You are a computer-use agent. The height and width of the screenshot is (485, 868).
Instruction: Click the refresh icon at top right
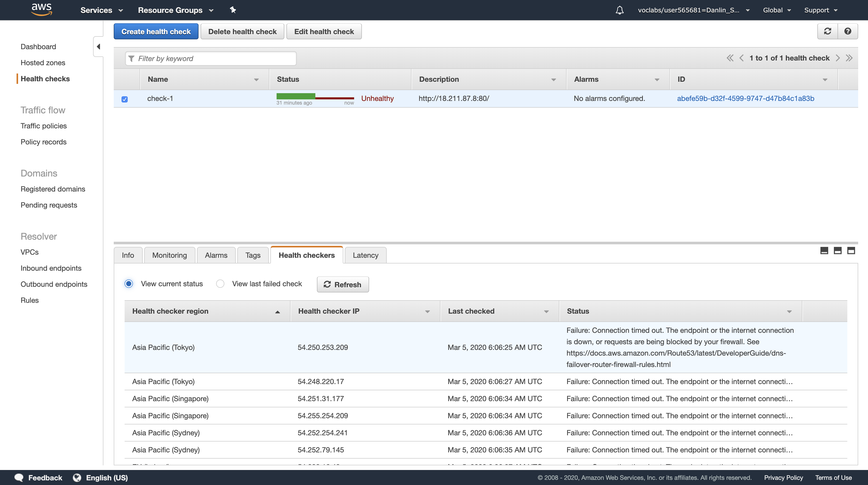click(827, 31)
